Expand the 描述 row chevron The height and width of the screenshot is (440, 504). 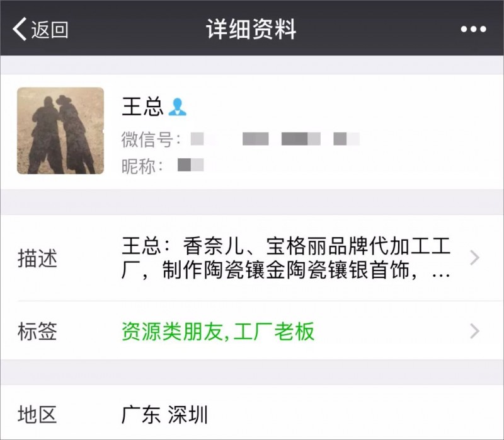[x=475, y=258]
